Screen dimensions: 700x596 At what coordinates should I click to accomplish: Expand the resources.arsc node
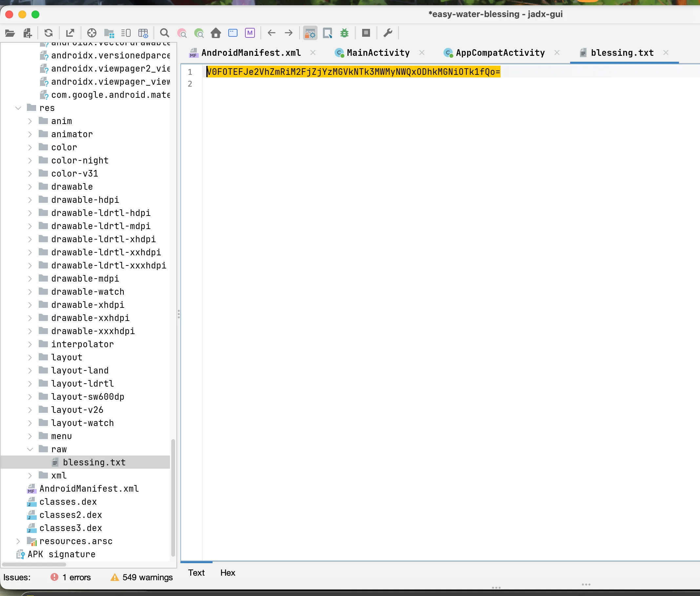point(18,541)
